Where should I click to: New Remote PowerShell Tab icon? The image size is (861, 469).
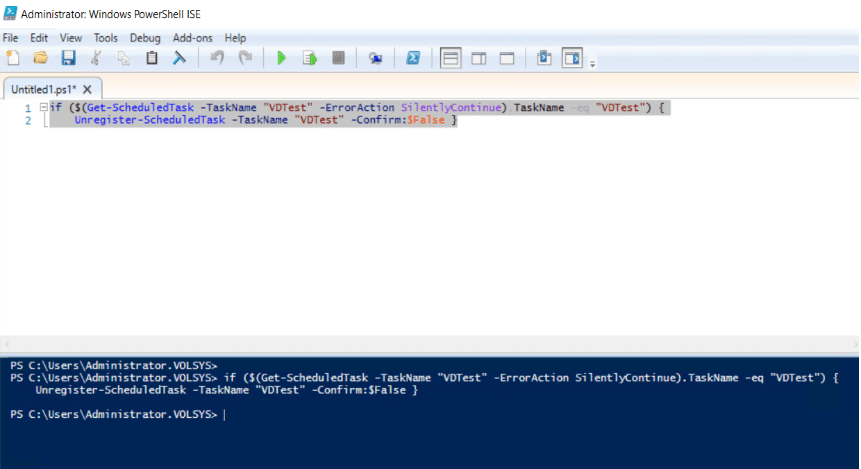[x=375, y=58]
